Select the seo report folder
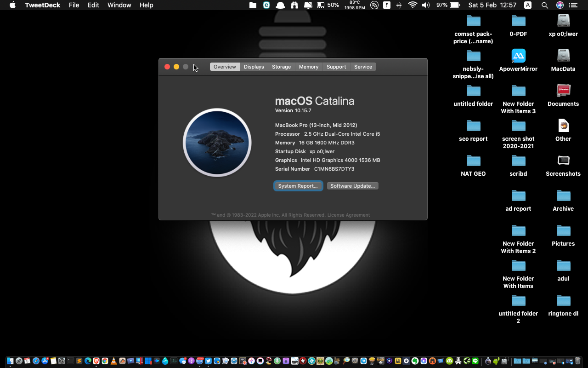 [473, 131]
